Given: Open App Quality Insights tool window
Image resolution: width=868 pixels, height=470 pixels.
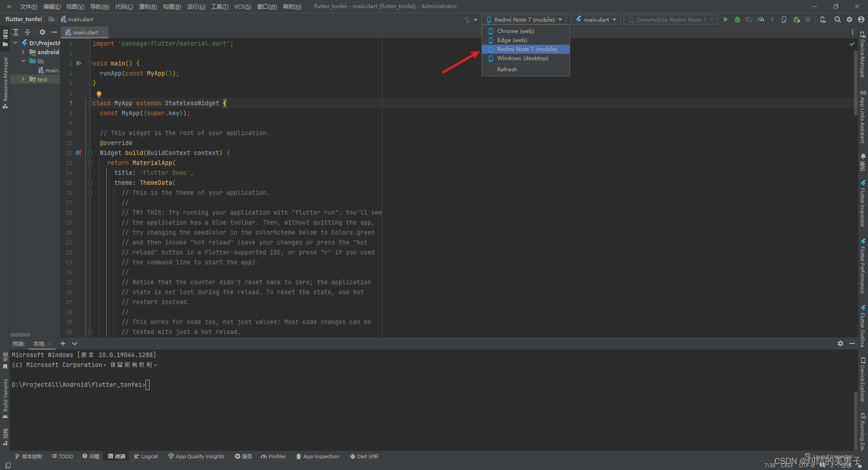Looking at the screenshot, I should click(196, 456).
